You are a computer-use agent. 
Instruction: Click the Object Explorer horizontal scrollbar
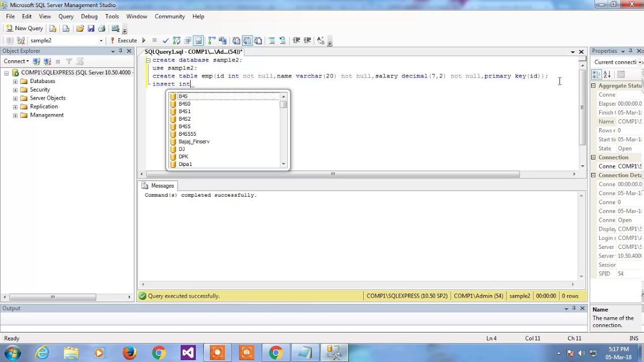point(52,297)
